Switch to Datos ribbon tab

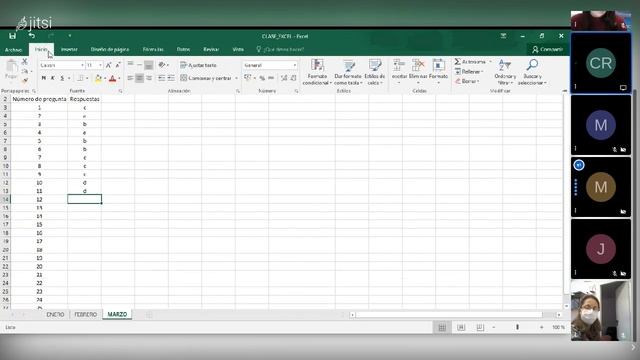[183, 49]
